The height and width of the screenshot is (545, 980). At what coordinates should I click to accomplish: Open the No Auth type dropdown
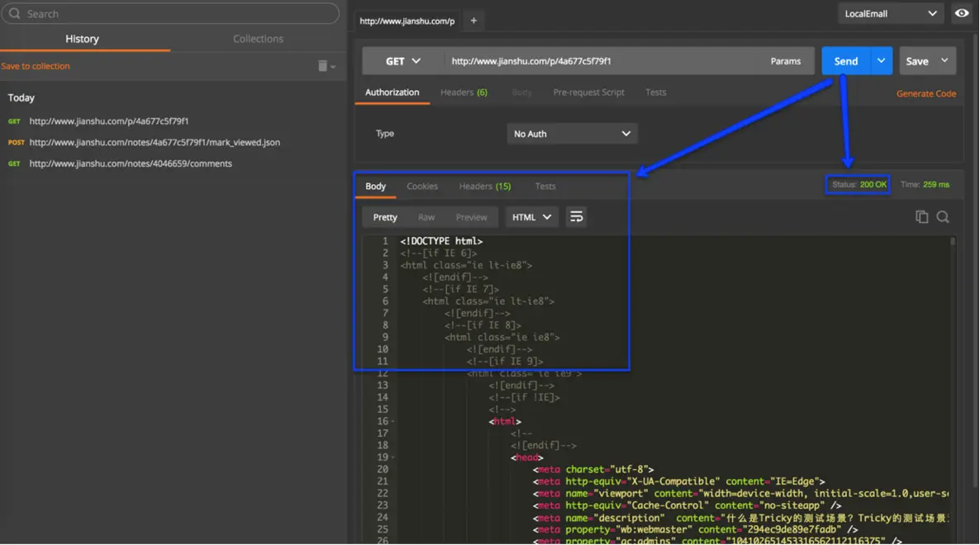pos(571,134)
